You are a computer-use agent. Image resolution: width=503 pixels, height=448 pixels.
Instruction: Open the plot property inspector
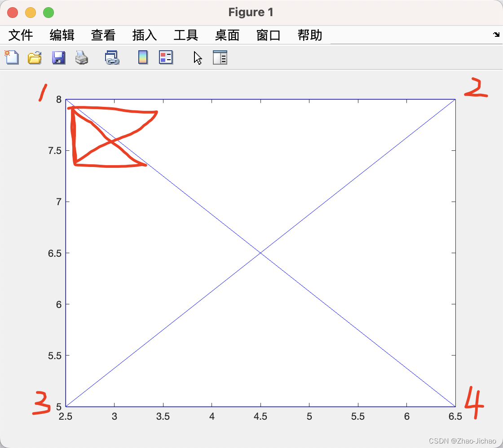[220, 57]
